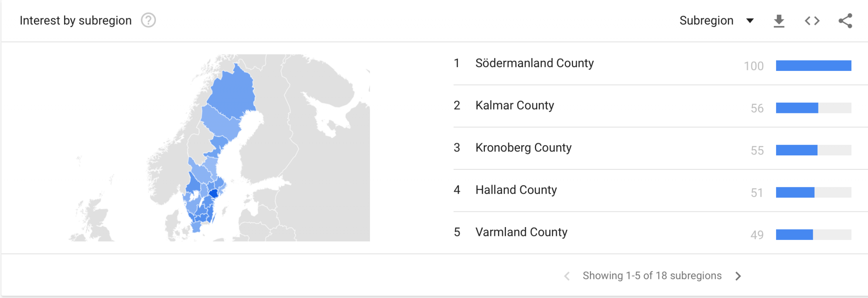Go to previous page of subregions
Image resolution: width=868 pixels, height=298 pixels.
[567, 276]
